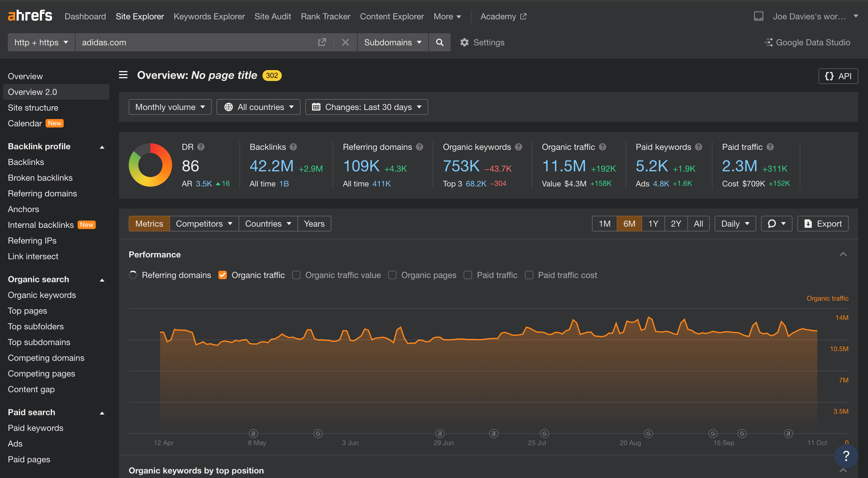Open Daily interval dropdown
The image size is (868, 478).
click(x=735, y=224)
